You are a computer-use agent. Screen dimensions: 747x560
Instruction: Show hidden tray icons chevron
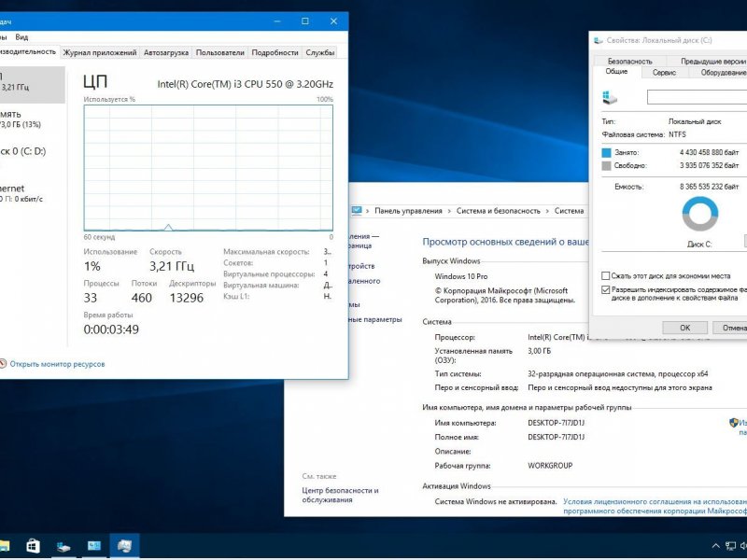pyautogui.click(x=715, y=546)
